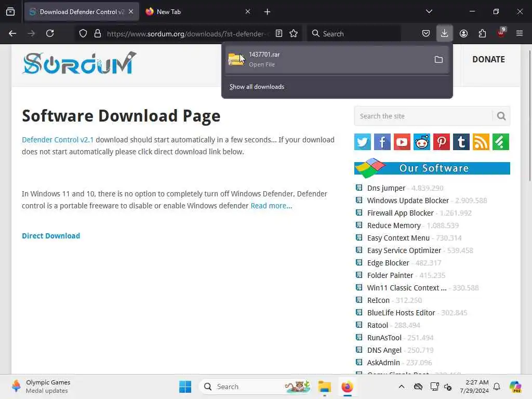Click Firefox icon on the taskbar
The height and width of the screenshot is (399, 532).
(x=348, y=387)
